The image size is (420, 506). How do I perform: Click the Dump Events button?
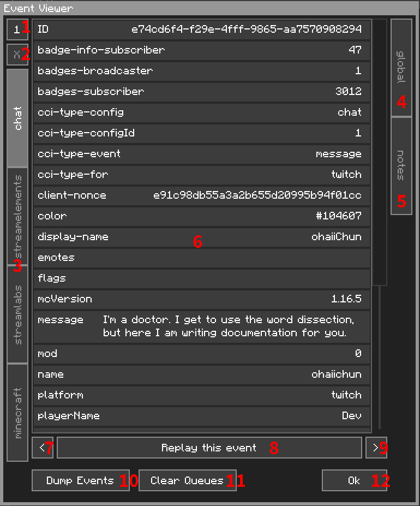tap(81, 480)
